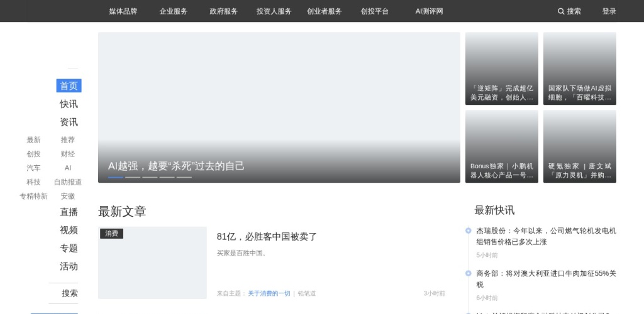Click the 最新快讯 section heading
Screen dimensions: 644x314
click(494, 210)
